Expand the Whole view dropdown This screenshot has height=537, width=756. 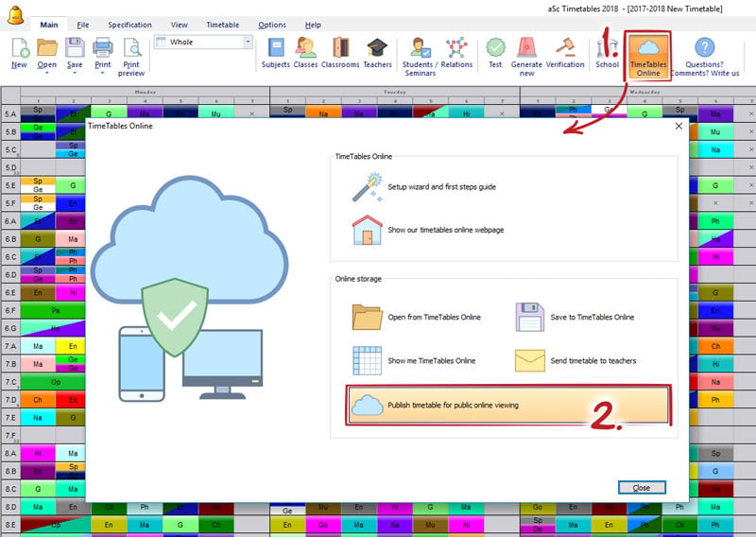(x=248, y=42)
